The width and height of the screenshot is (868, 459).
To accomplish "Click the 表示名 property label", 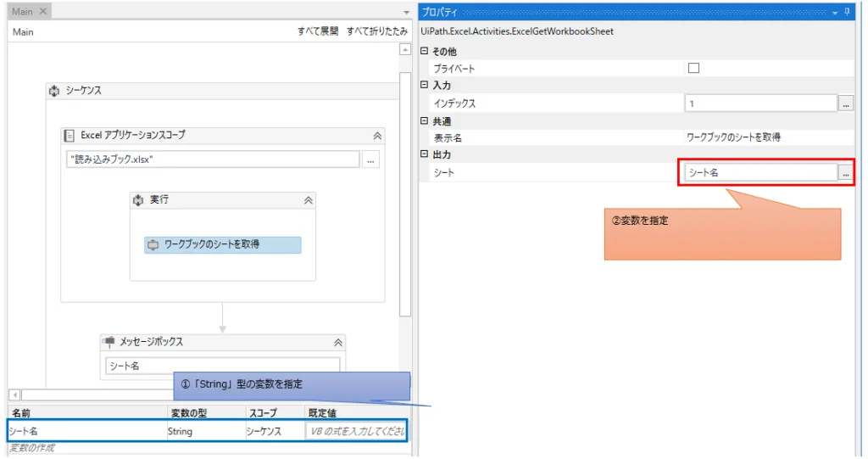I will click(x=448, y=138).
